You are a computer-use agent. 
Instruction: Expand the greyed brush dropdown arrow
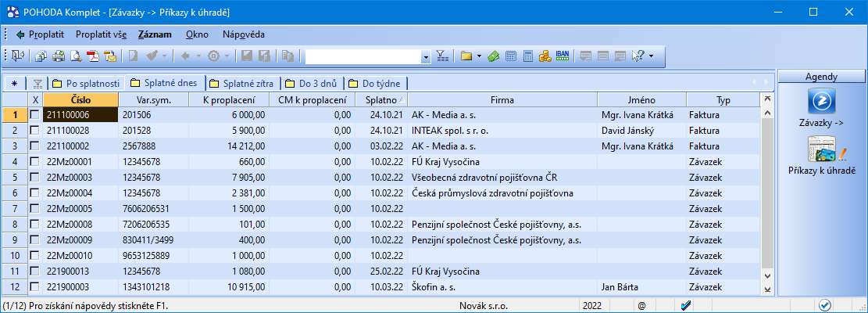(166, 56)
